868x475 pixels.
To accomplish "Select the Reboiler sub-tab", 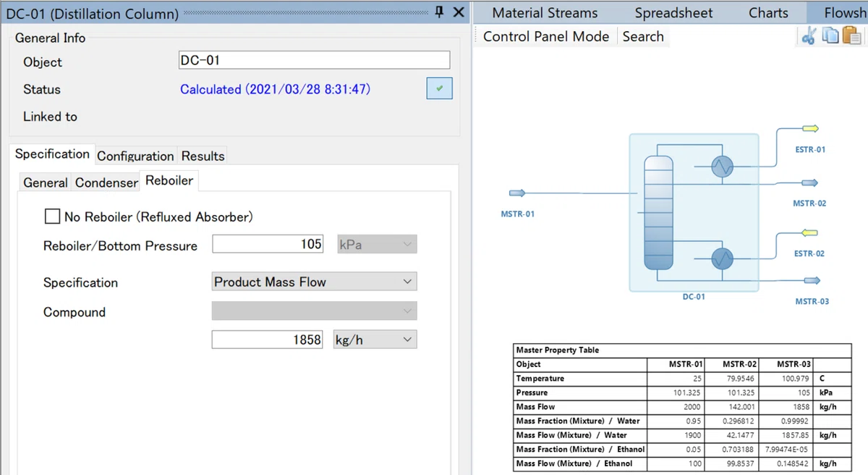I will point(169,180).
